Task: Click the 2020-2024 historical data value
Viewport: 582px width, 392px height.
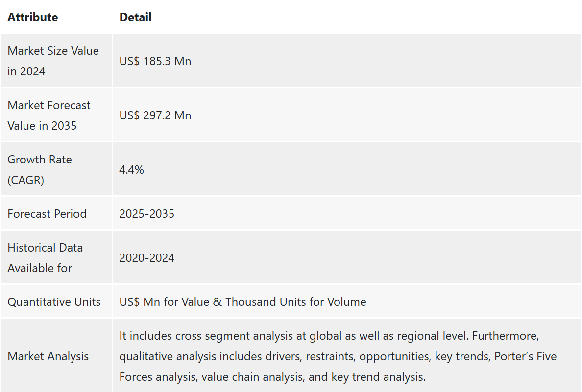Action: pyautogui.click(x=146, y=258)
